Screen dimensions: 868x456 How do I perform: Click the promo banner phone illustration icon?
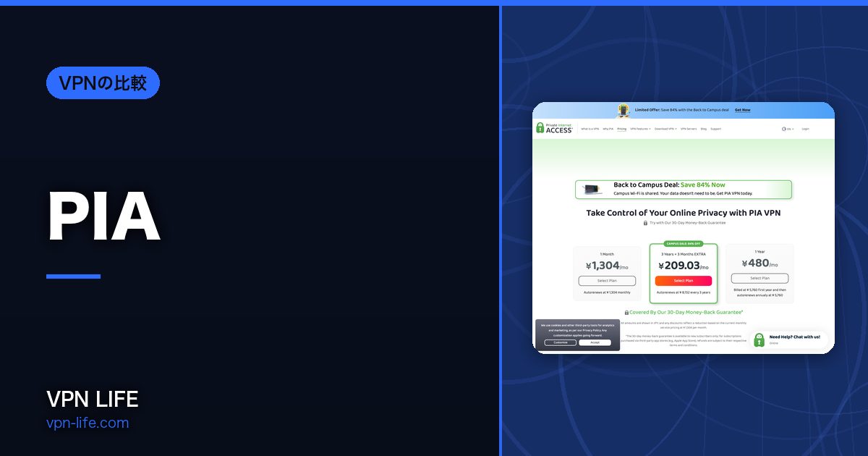624,110
